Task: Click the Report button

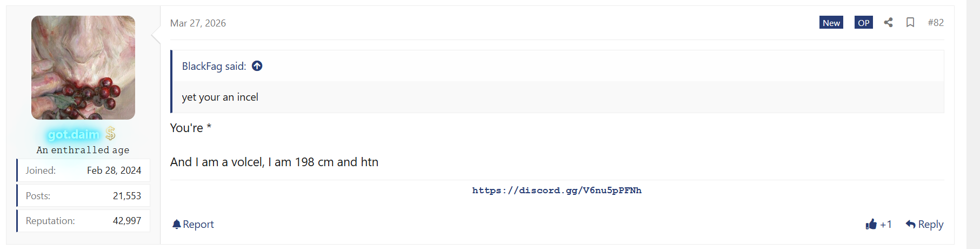Action: pos(193,224)
